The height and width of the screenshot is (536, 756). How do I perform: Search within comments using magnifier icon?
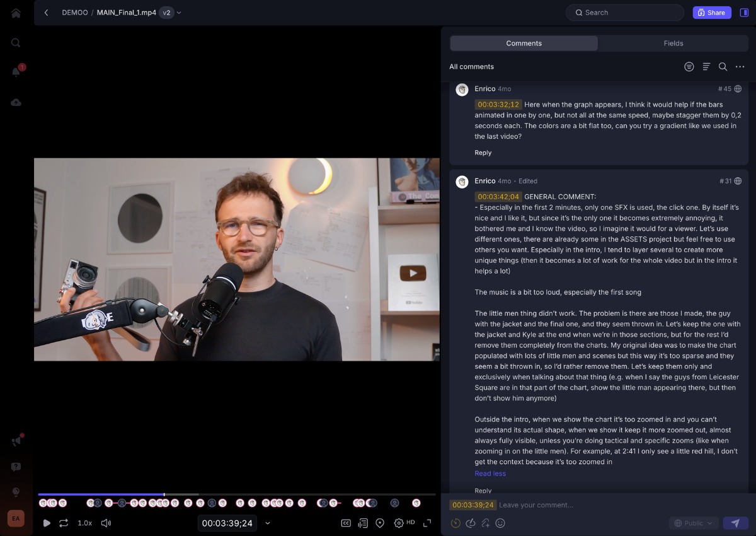click(723, 67)
